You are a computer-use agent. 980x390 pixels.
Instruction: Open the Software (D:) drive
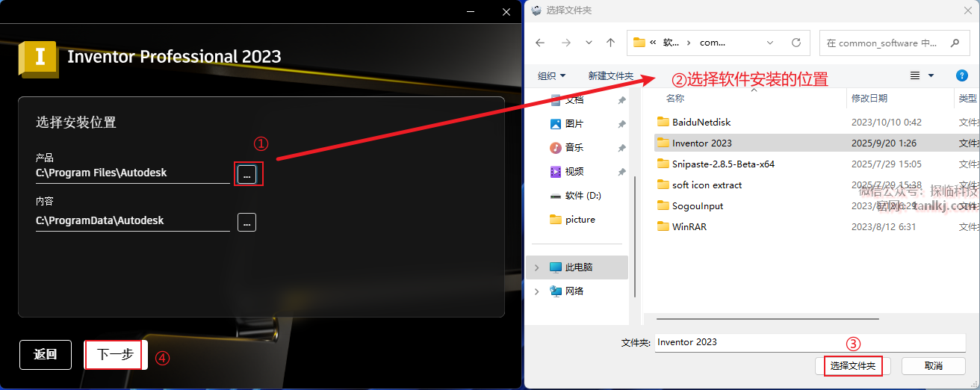point(583,195)
